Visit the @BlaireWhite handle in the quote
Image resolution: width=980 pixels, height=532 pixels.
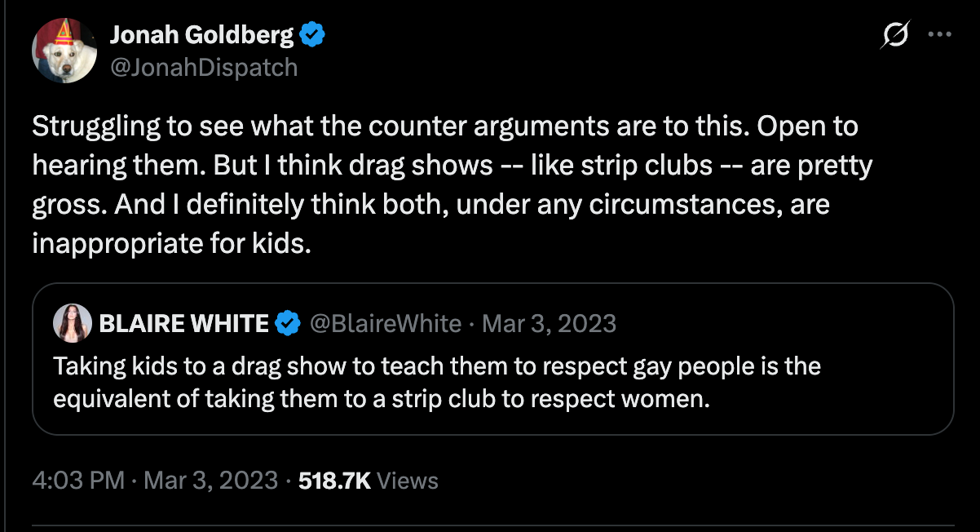386,324
